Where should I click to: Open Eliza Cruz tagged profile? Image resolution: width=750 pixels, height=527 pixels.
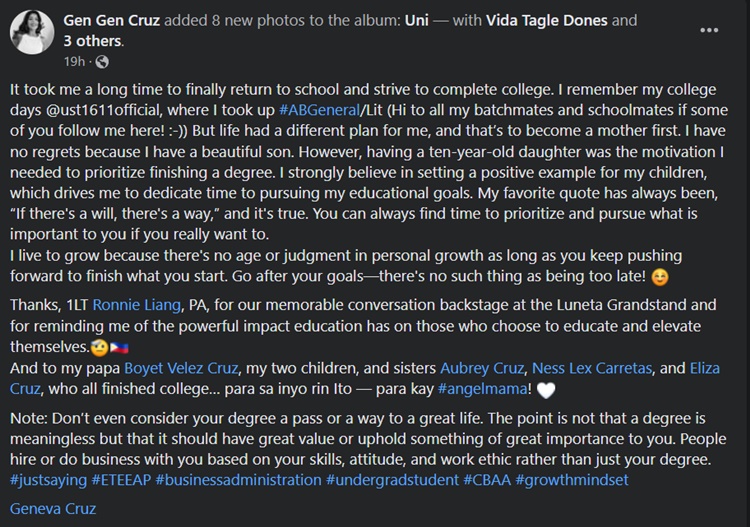(705, 368)
